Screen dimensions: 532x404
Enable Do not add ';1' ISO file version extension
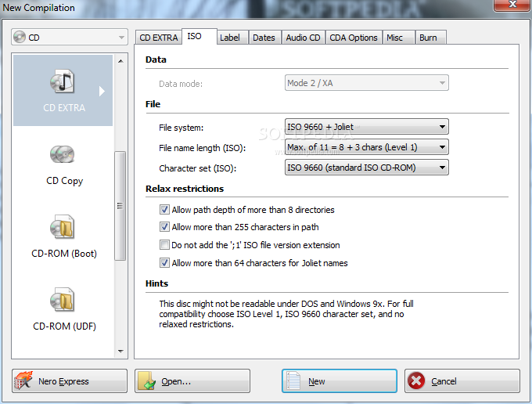point(164,245)
